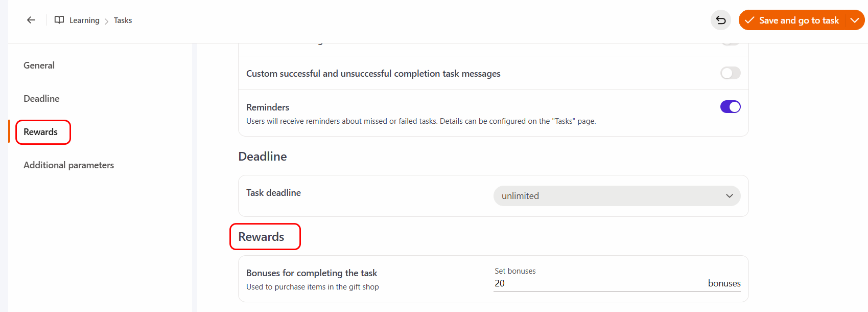Screen dimensions: 868x312
Task: Click the Learning book icon
Action: pyautogui.click(x=59, y=20)
